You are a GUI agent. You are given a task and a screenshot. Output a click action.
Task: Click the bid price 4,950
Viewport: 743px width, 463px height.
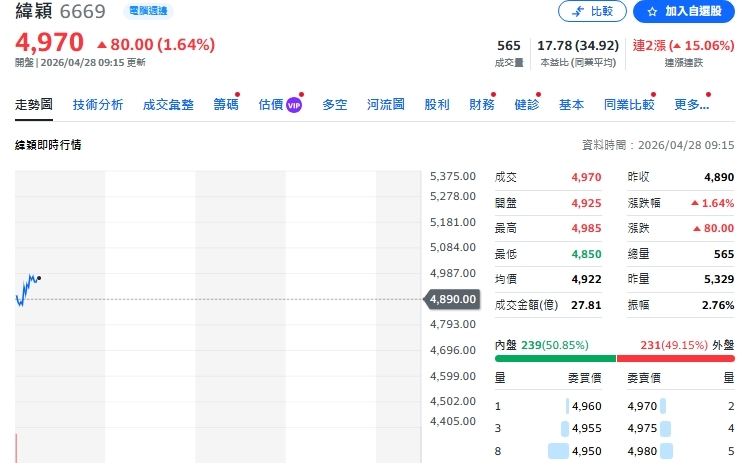[x=587, y=451]
